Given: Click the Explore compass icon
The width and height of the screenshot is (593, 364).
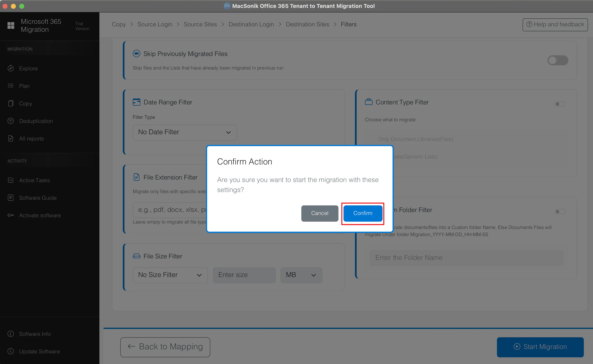Looking at the screenshot, I should [11, 68].
